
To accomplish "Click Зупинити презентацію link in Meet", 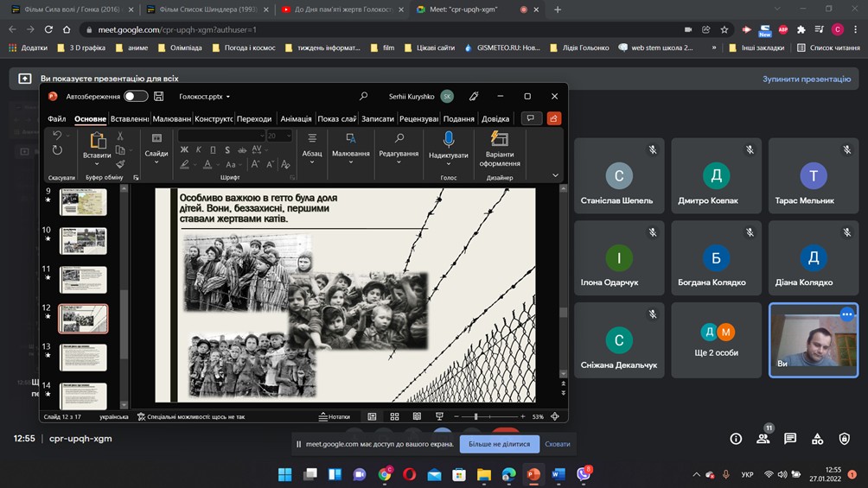I will point(807,79).
